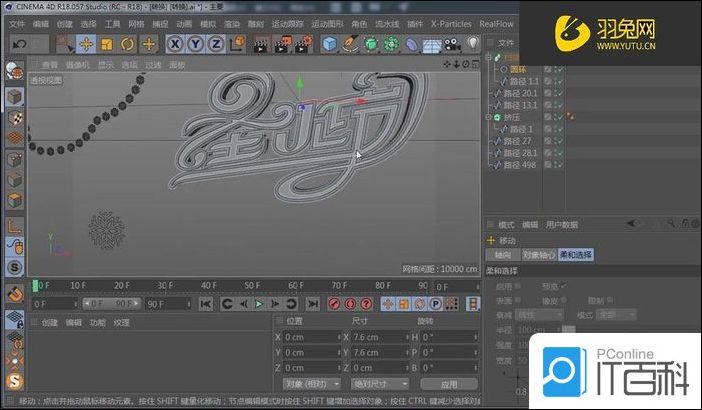Open the Camera object icon
This screenshot has width=702, height=410.
click(x=451, y=44)
